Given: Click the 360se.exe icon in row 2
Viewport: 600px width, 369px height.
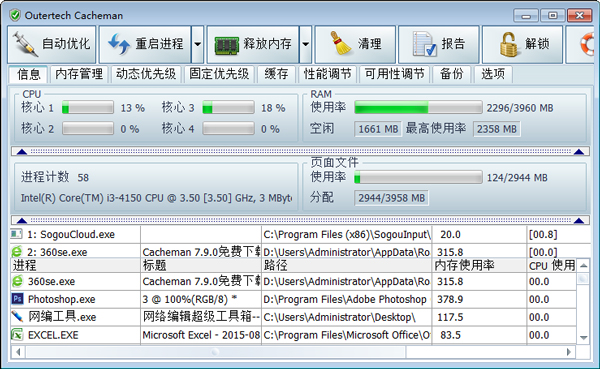Looking at the screenshot, I should point(16,251).
